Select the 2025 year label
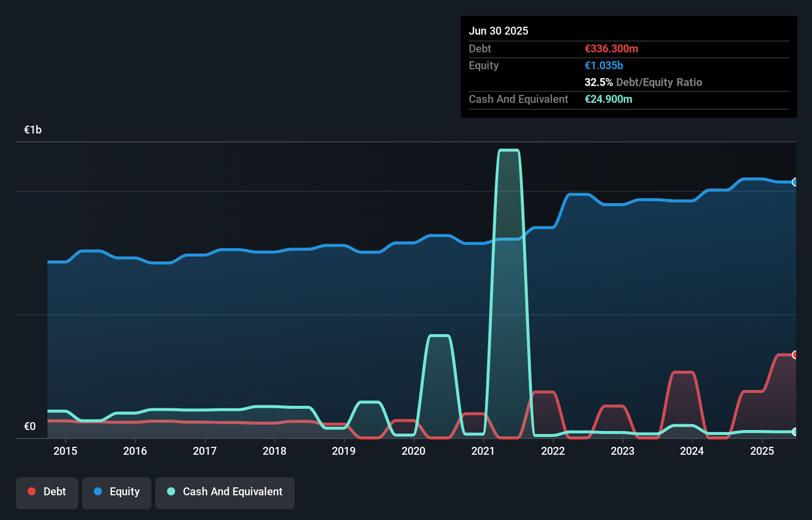The height and width of the screenshot is (520, 812). (x=762, y=451)
